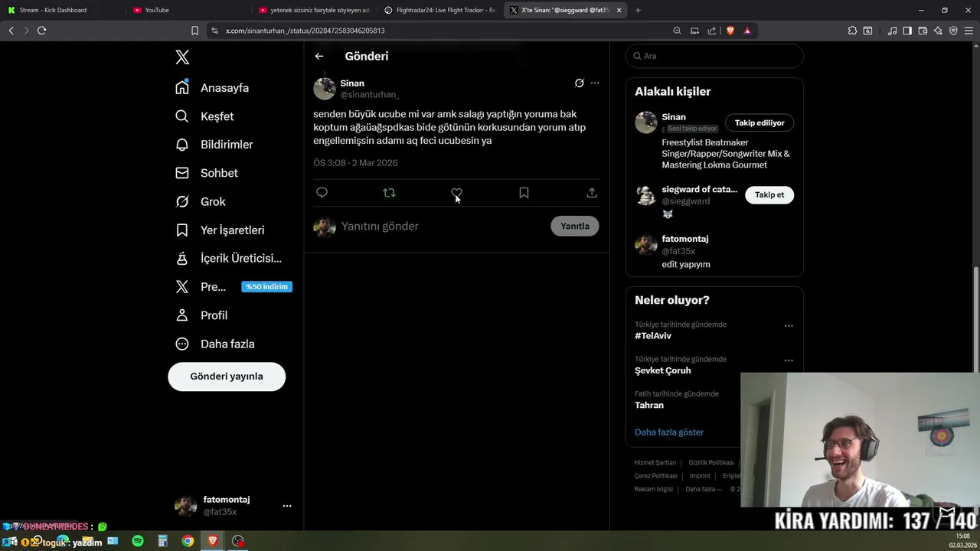Click the zoom-out magnifier in address bar

[677, 31]
